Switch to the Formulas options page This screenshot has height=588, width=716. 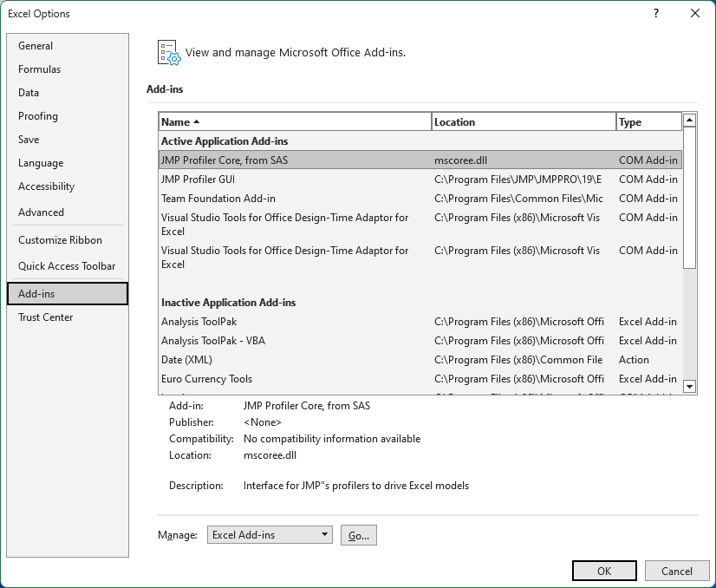pyautogui.click(x=40, y=69)
